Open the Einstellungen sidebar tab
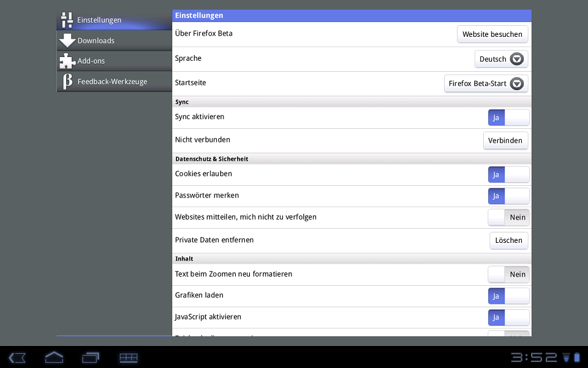This screenshot has width=588, height=368. pos(114,20)
